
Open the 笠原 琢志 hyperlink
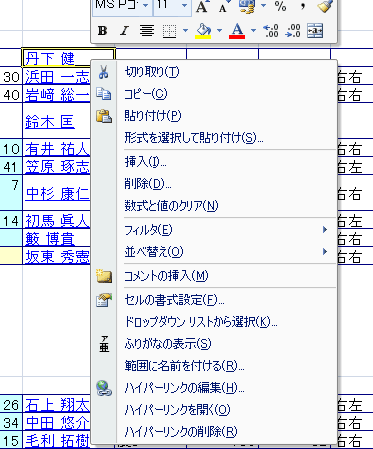point(57,167)
